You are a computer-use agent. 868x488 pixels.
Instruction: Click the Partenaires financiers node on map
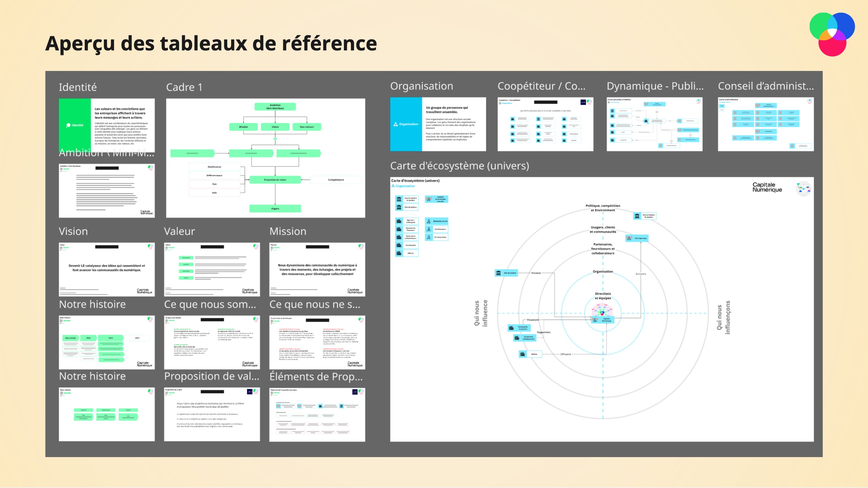tap(519, 328)
